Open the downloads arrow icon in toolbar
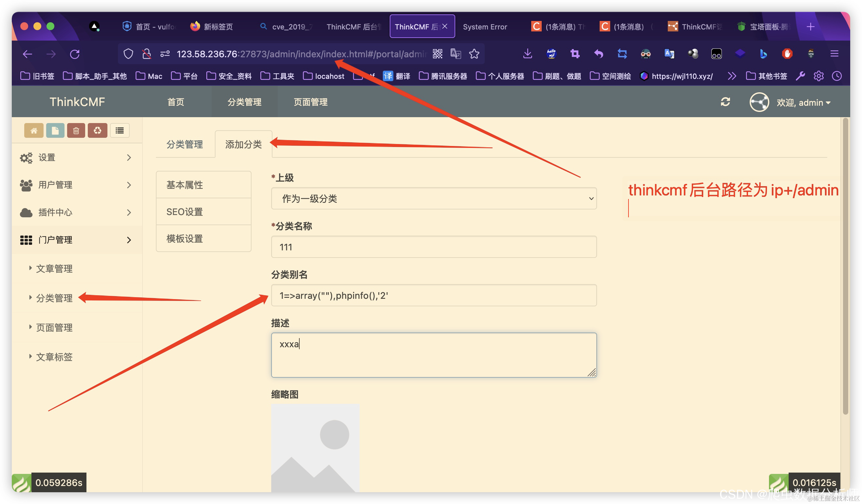The image size is (862, 504). pos(528,54)
